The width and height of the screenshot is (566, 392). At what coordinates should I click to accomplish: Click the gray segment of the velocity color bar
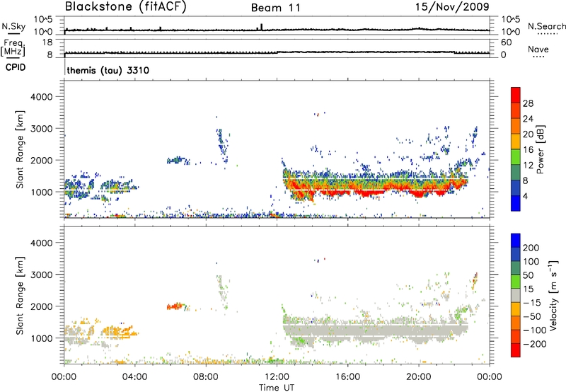pyautogui.click(x=516, y=295)
